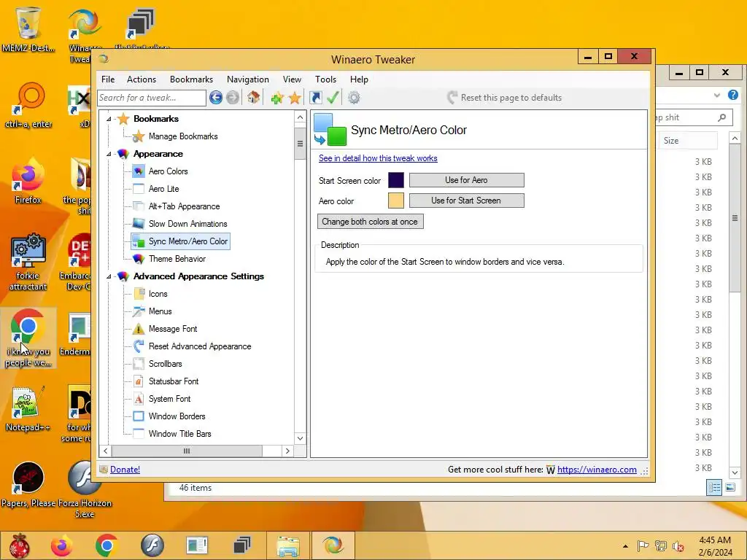Collapse the Appearance tree node
This screenshot has width=747, height=560.
coord(109,154)
